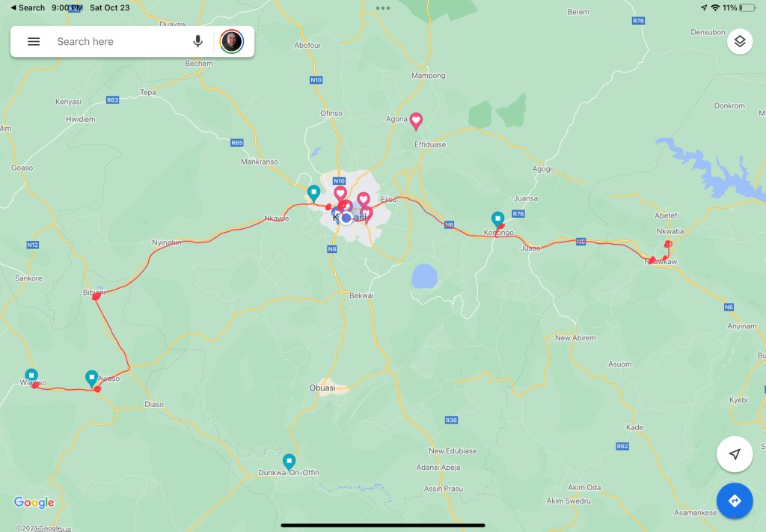Tap the Mampong town label
This screenshot has height=532, width=766.
[x=429, y=76]
